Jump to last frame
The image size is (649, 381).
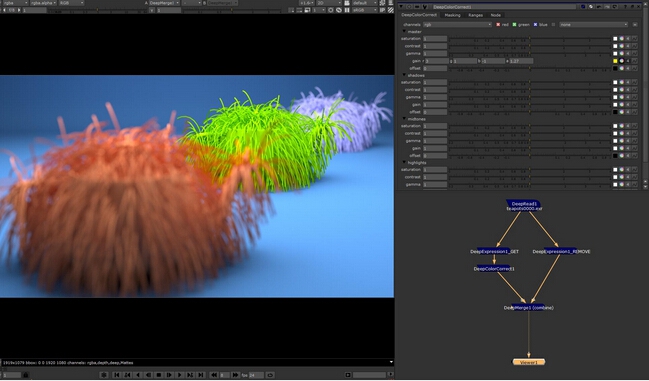[201, 375]
